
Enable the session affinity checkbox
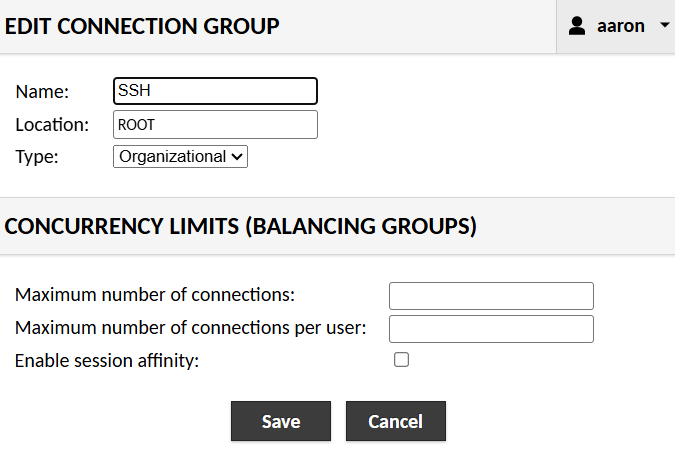pyautogui.click(x=402, y=360)
